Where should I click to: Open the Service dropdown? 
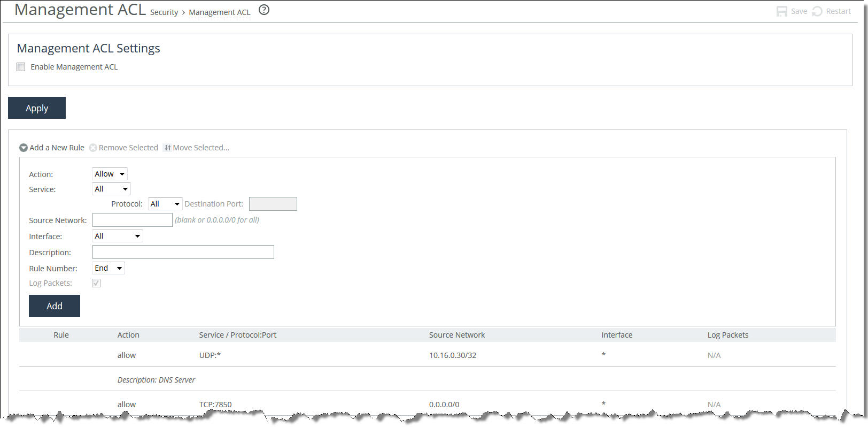coord(111,189)
